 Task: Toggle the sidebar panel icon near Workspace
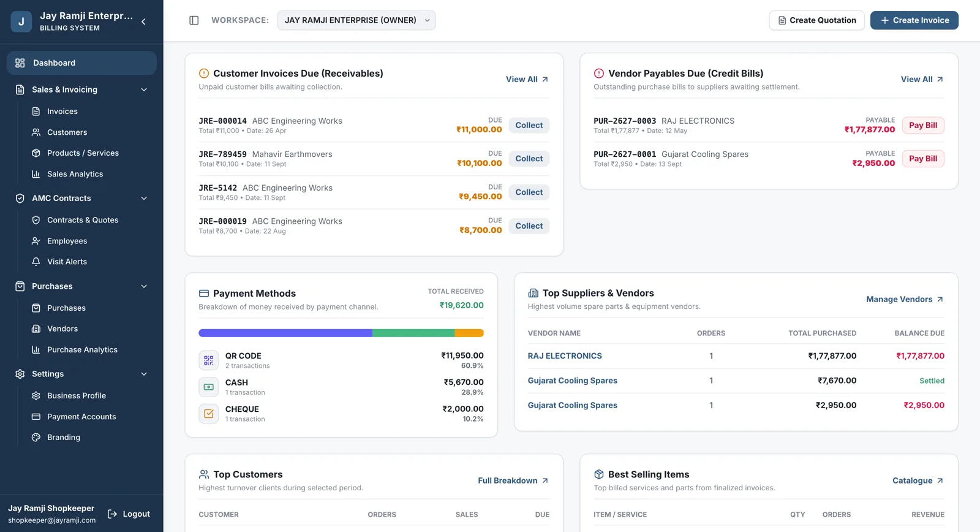194,20
